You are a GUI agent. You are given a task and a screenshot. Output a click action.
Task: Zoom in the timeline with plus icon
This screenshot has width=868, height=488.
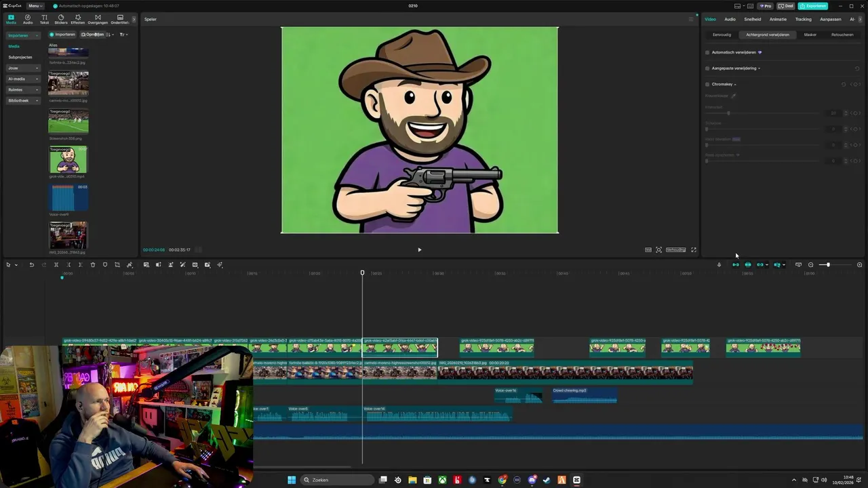[x=860, y=264]
